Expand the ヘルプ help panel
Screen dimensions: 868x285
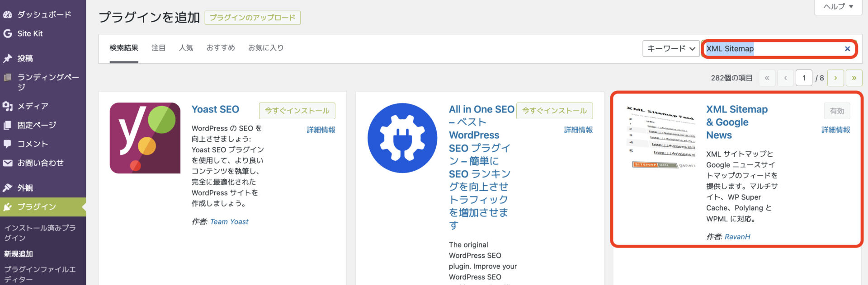(x=838, y=6)
